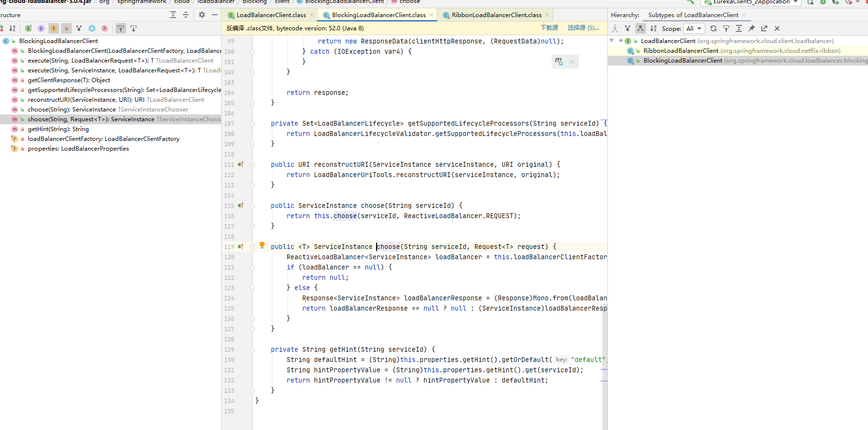Viewport: 868px width, 430px height.
Task: Select properties: LoadBalancerProperties field
Action: 111,149
